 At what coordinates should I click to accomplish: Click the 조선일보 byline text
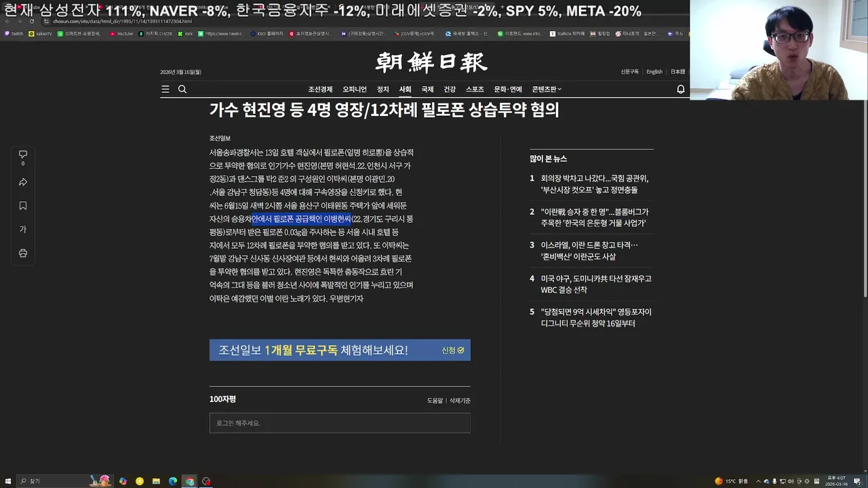pos(220,138)
